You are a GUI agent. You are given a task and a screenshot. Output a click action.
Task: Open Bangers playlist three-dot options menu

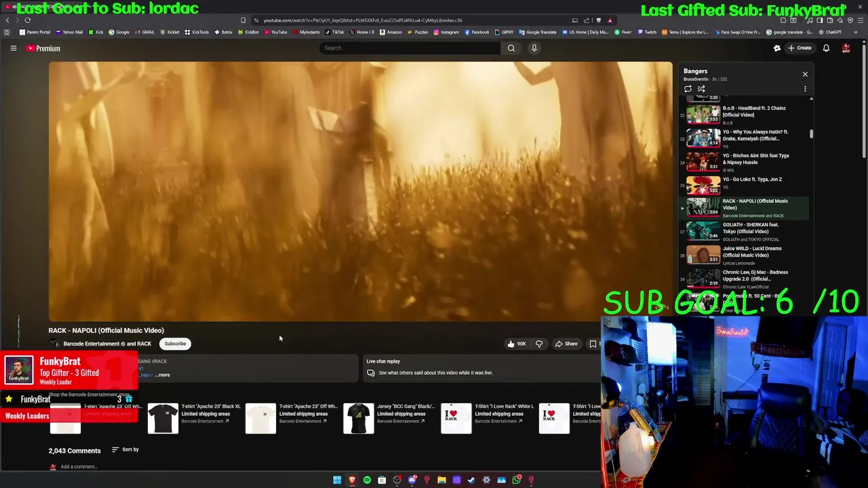pos(805,89)
